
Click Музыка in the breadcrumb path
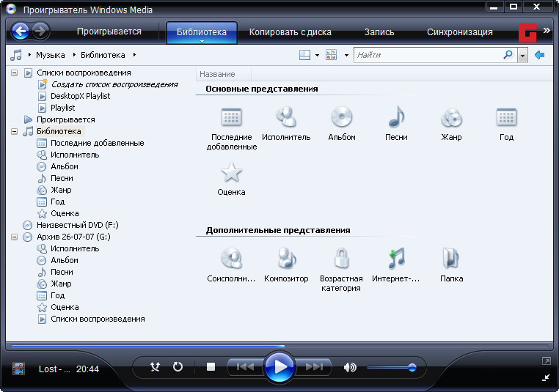(51, 55)
